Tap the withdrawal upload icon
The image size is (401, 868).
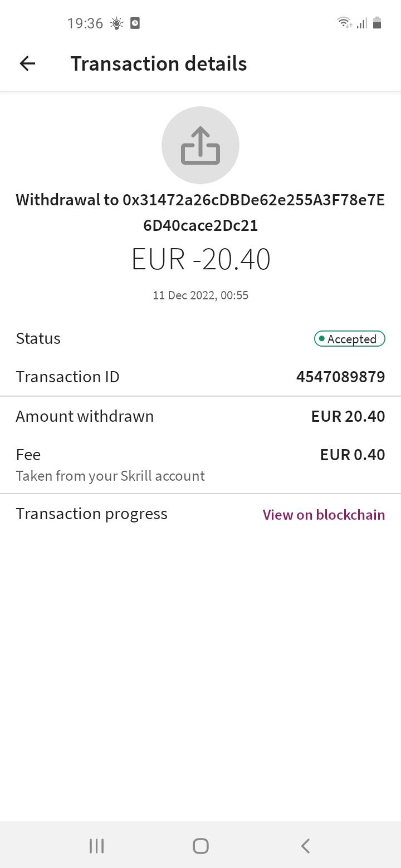tap(200, 145)
